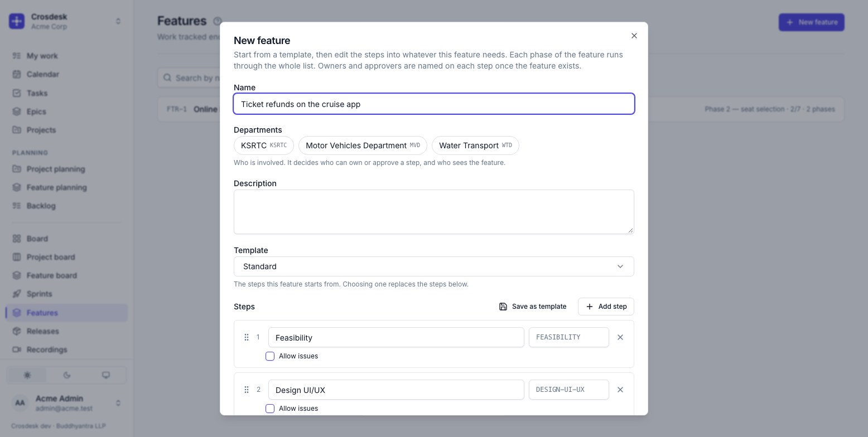
Task: Switch to dark theme moon icon
Action: (67, 375)
